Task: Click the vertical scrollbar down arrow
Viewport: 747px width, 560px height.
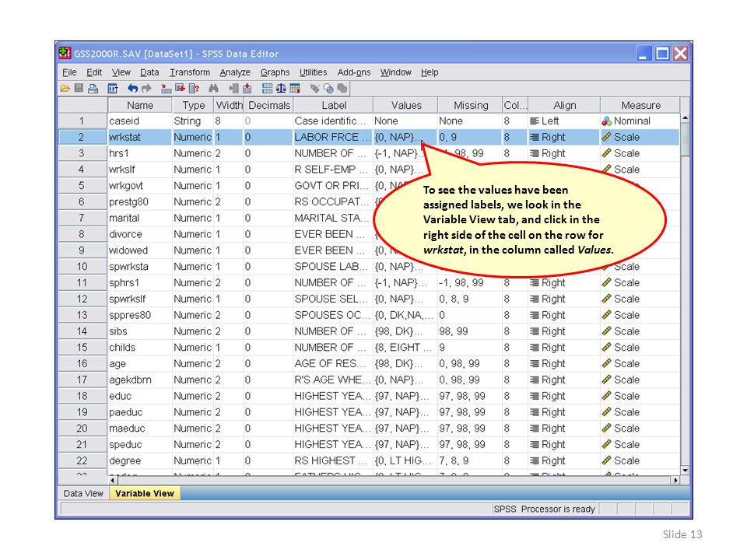Action: click(685, 471)
